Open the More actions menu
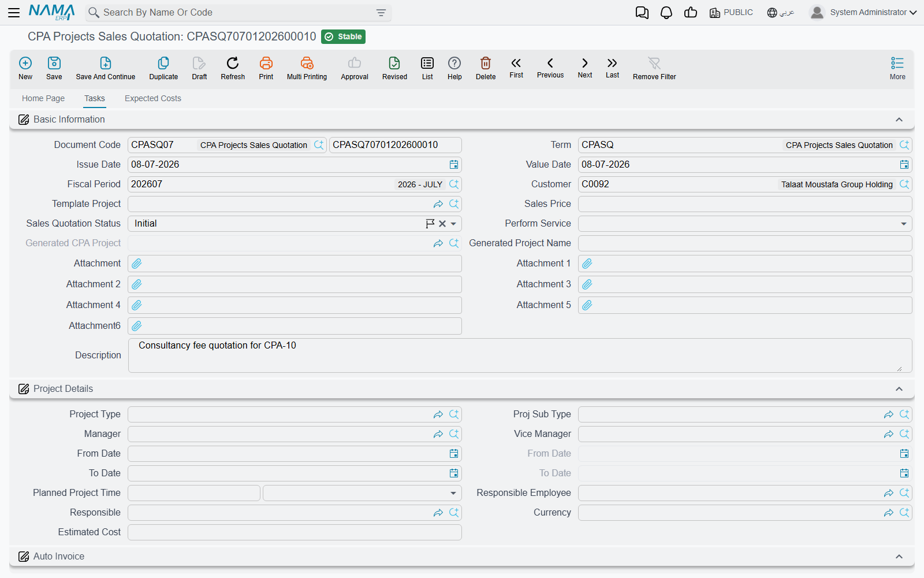924x578 pixels. point(897,68)
